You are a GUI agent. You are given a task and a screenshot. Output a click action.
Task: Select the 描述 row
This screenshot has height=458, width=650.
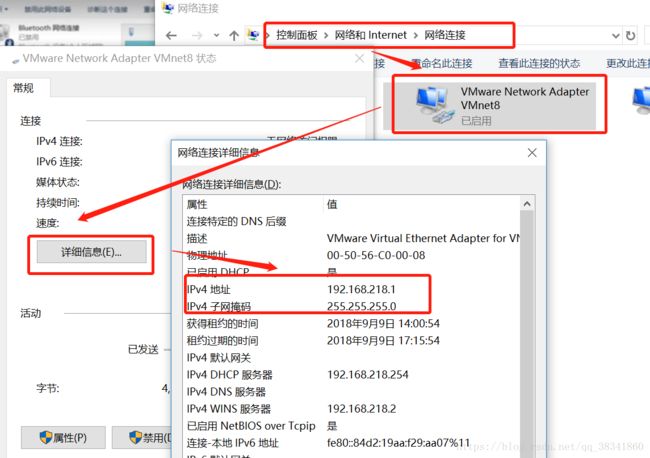352,238
